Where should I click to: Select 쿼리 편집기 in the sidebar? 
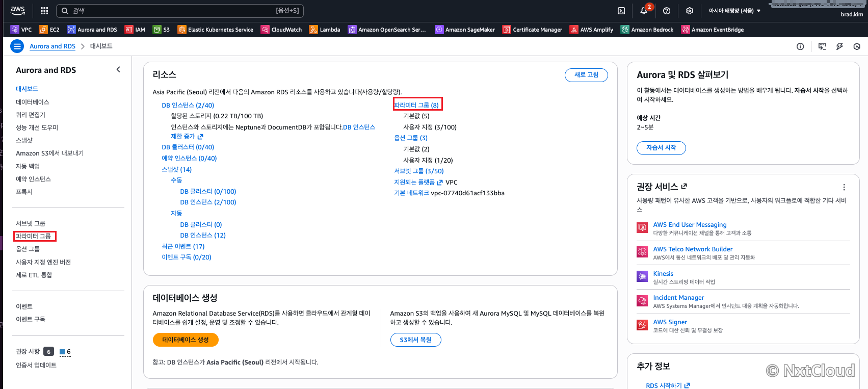click(x=31, y=115)
